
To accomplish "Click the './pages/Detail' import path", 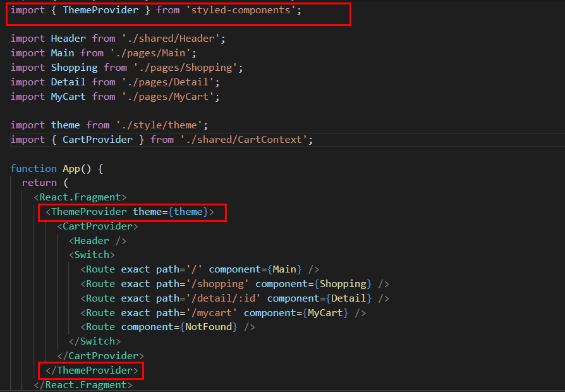I will [x=168, y=82].
